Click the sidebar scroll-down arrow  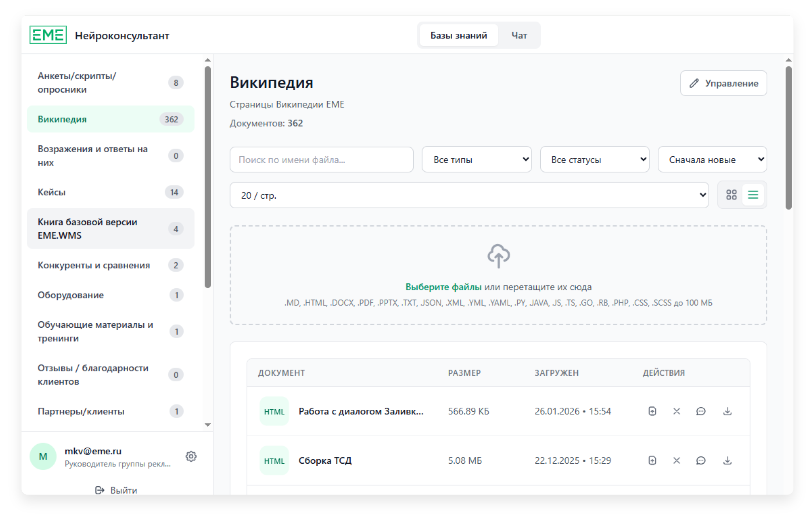click(x=207, y=425)
